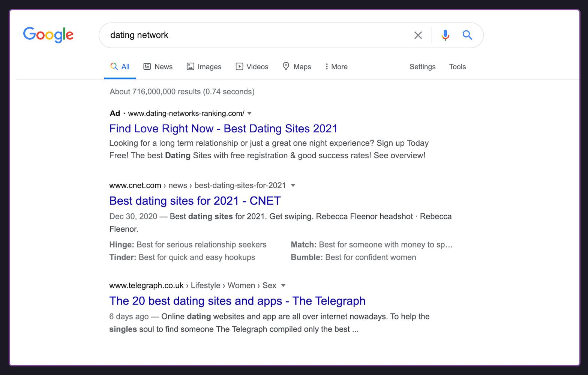Open 'Best dating sites for 2021 - CNET'
Viewport: 588px width, 375px height.
[x=195, y=201]
